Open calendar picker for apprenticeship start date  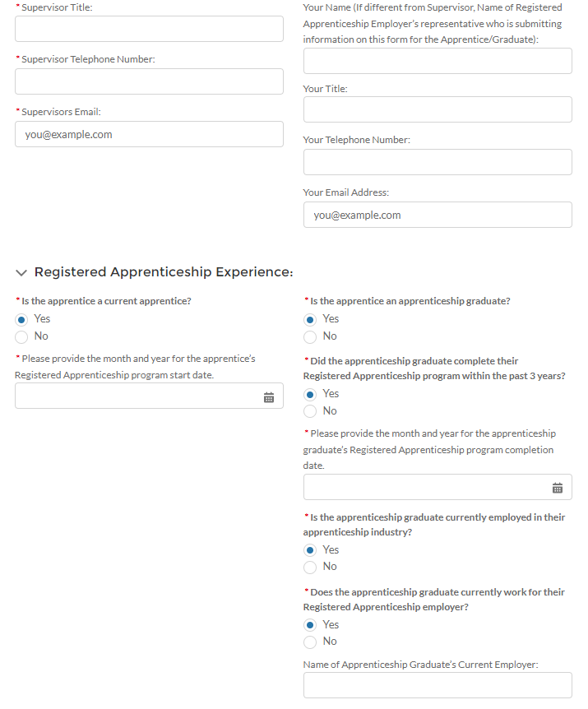coord(269,397)
